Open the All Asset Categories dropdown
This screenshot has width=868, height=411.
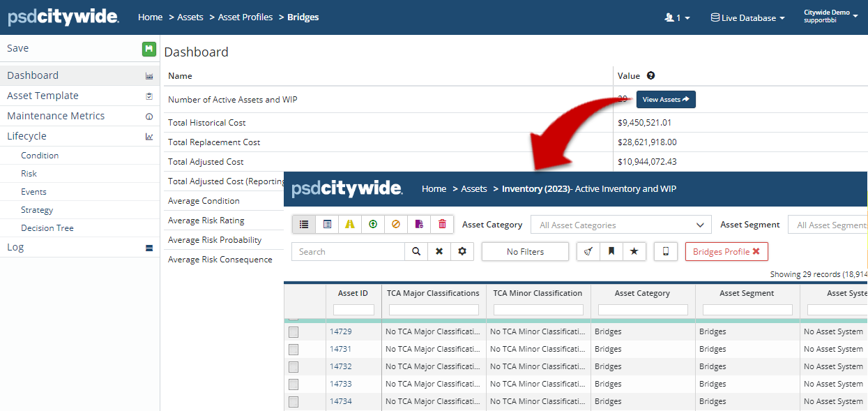coord(621,225)
